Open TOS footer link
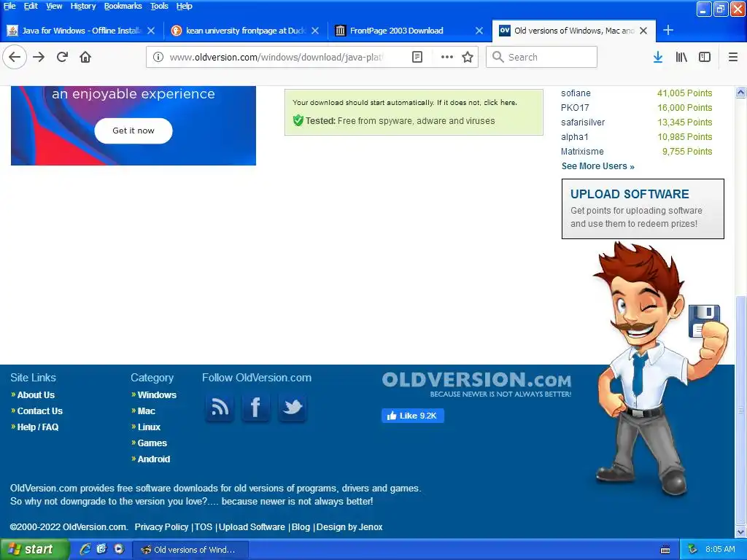This screenshot has width=747, height=560. [203, 527]
